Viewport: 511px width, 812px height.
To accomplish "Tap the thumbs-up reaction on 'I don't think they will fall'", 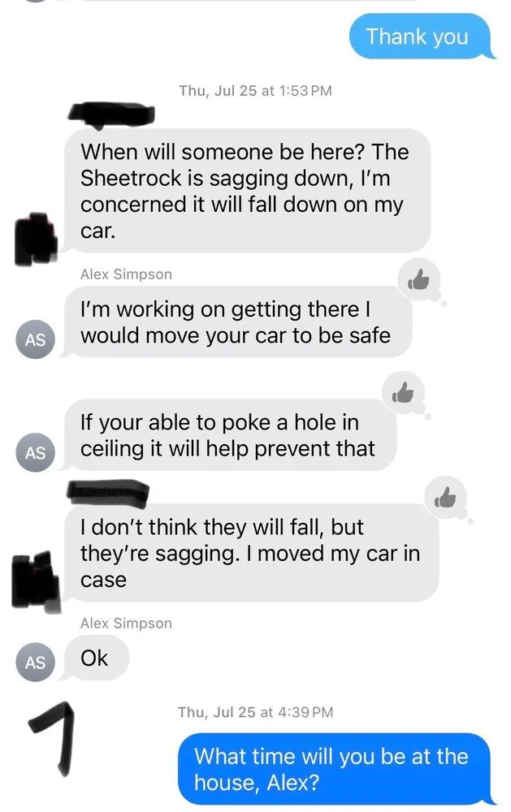I will [x=446, y=498].
